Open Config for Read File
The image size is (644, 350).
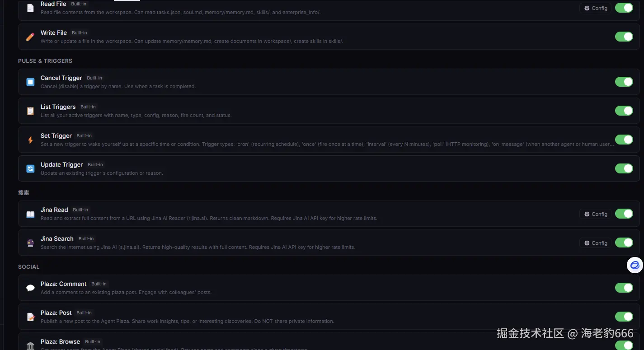595,8
